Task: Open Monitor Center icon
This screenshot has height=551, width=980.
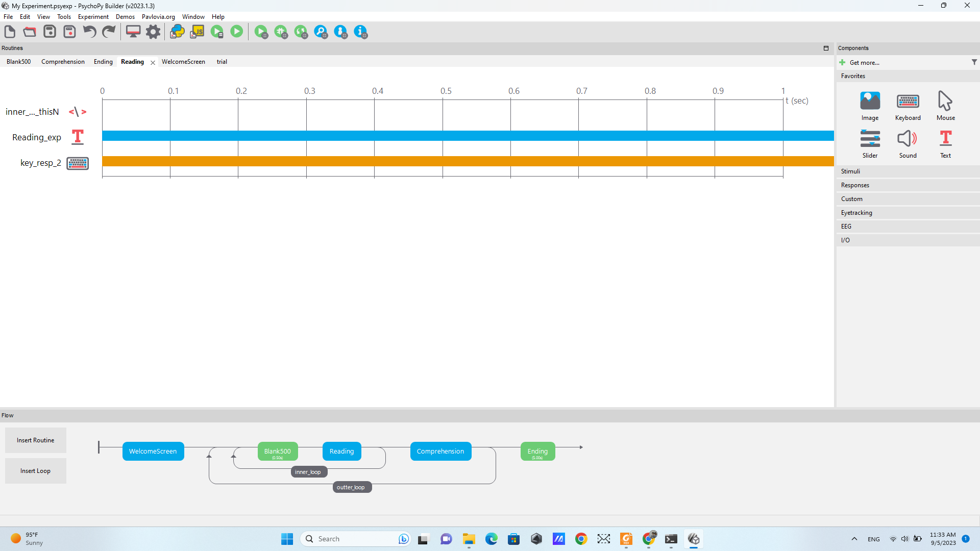Action: coord(133,32)
